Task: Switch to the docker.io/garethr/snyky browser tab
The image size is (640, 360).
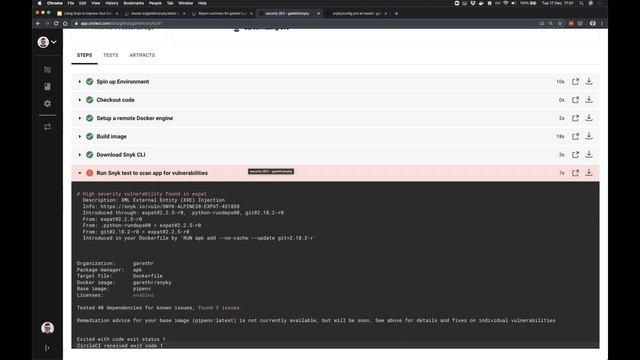Action: 154,13
